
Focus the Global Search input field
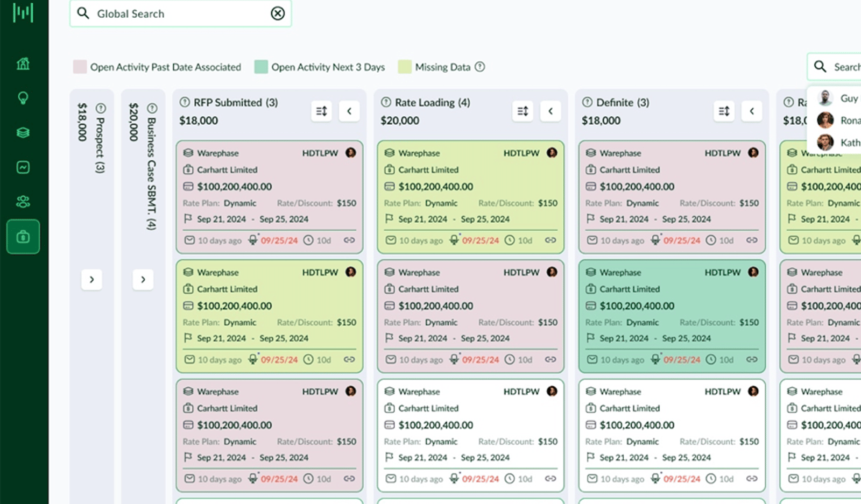pyautogui.click(x=181, y=13)
